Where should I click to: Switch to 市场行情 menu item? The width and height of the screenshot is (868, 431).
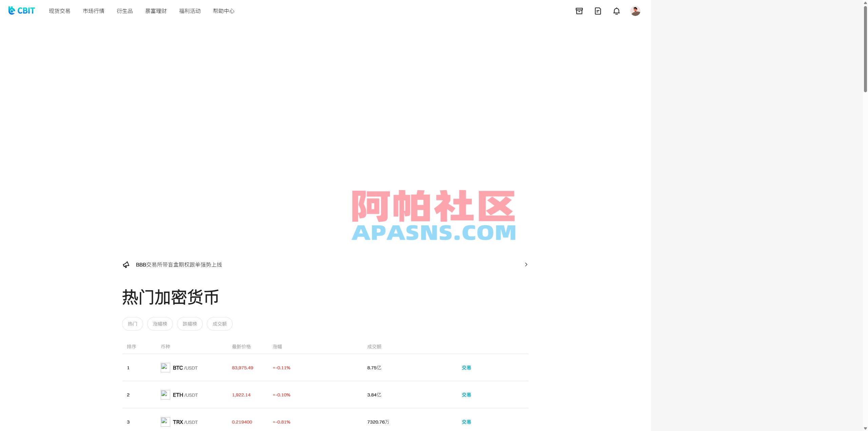click(94, 11)
